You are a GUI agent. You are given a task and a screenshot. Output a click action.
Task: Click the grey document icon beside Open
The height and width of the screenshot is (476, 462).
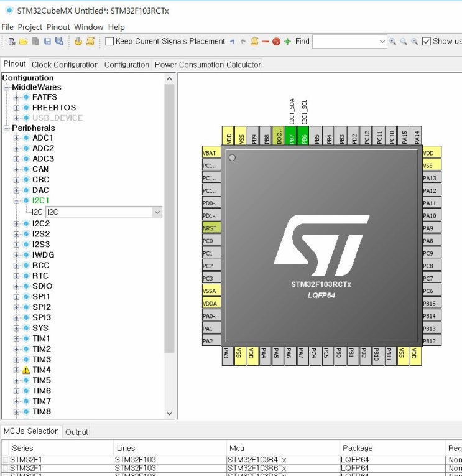pos(35,41)
